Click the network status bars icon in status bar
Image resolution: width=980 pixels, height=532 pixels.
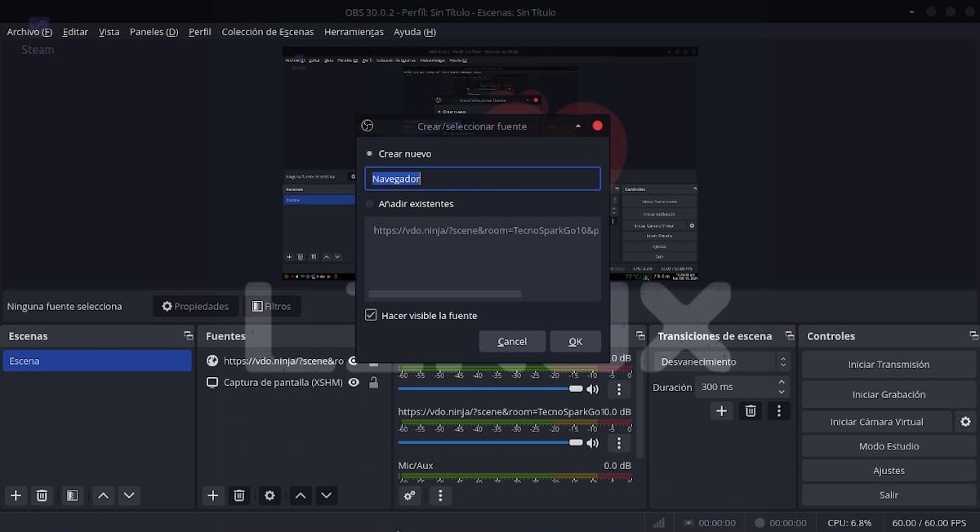click(659, 522)
